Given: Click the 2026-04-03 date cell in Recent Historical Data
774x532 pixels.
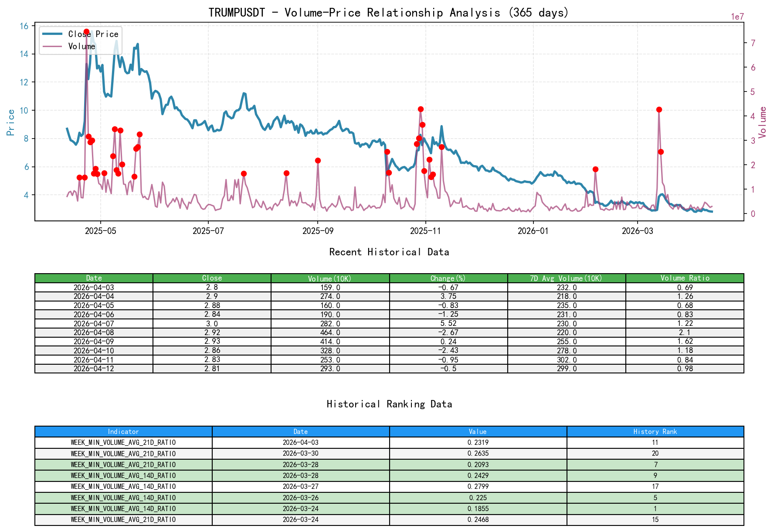Looking at the screenshot, I should 94,288.
